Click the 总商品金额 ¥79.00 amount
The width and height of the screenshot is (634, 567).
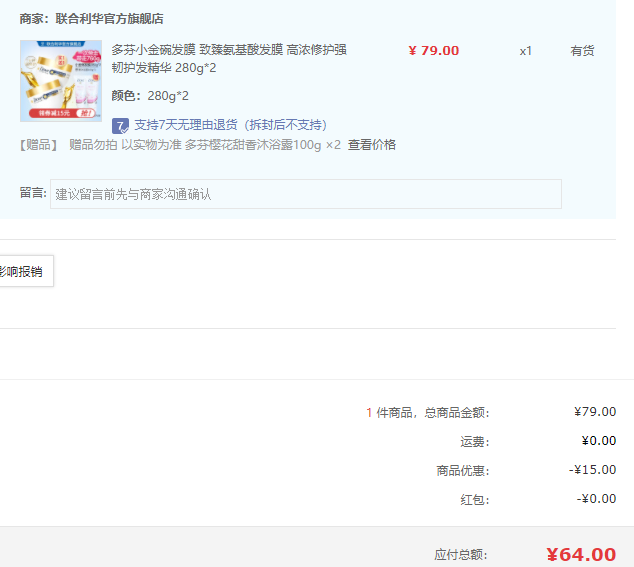point(595,412)
